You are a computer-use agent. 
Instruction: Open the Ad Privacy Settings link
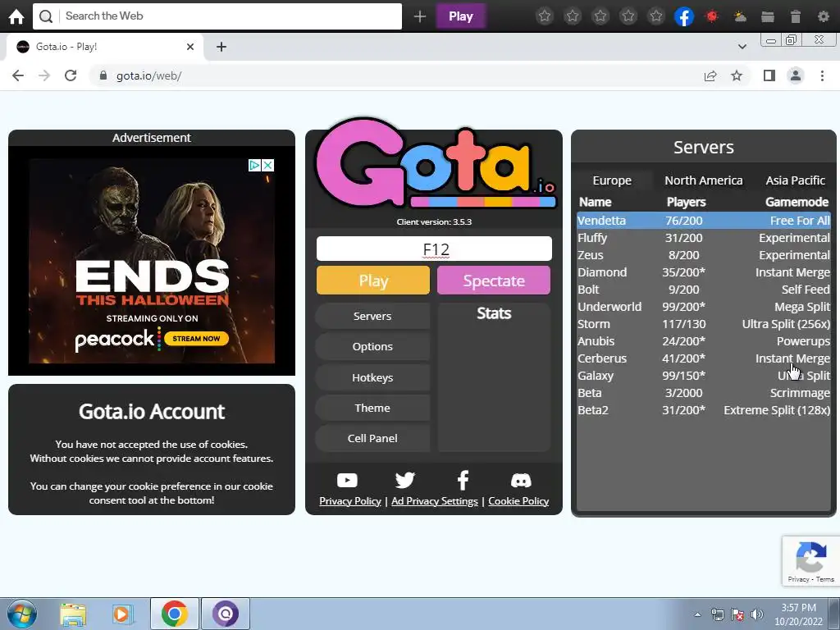tap(435, 501)
